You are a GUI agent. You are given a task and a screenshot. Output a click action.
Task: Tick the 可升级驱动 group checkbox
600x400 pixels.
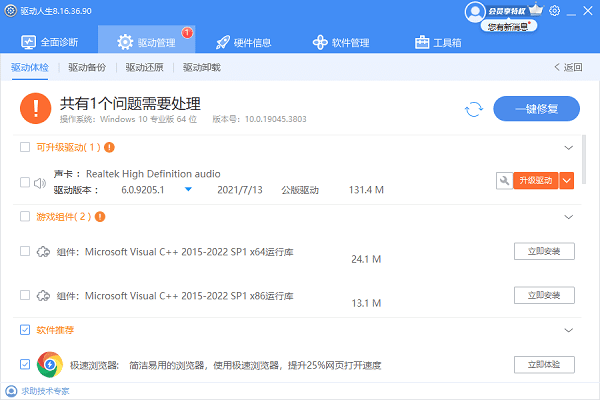click(25, 147)
